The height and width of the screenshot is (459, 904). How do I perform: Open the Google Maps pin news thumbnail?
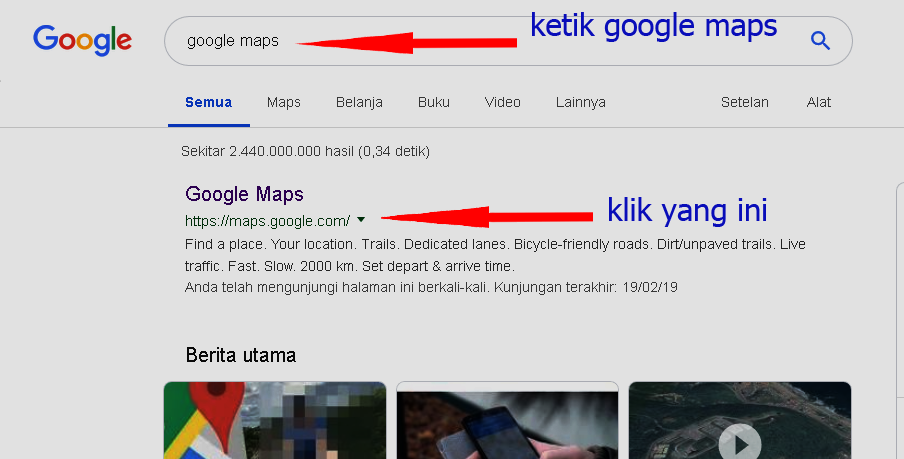(x=275, y=420)
